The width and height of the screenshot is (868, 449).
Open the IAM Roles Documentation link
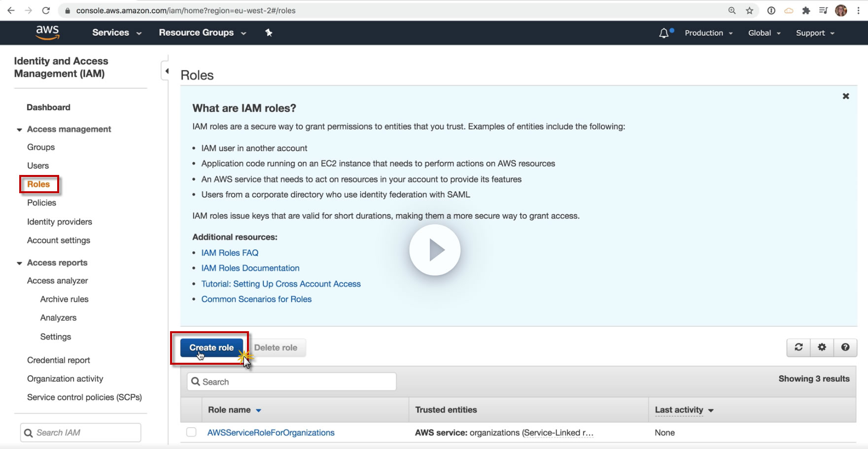click(x=250, y=268)
